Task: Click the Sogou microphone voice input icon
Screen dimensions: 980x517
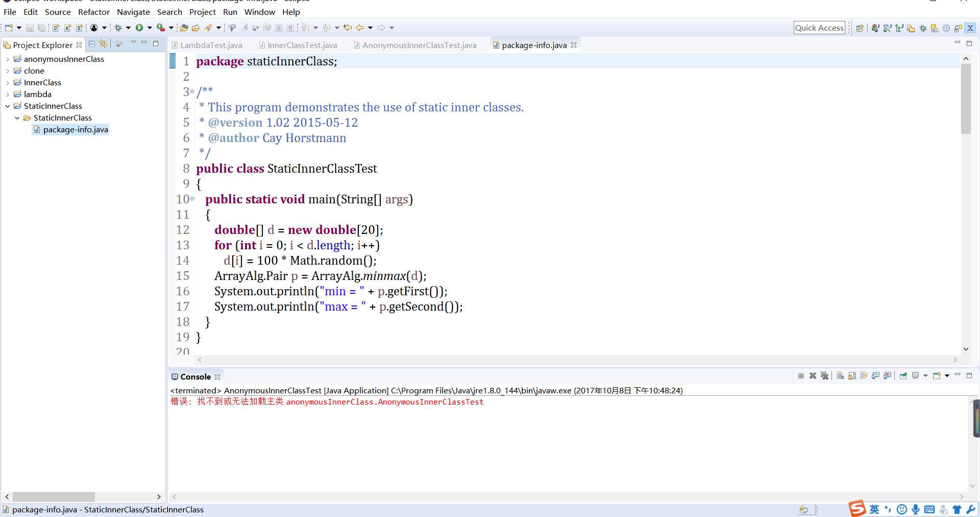Action: coord(916,509)
